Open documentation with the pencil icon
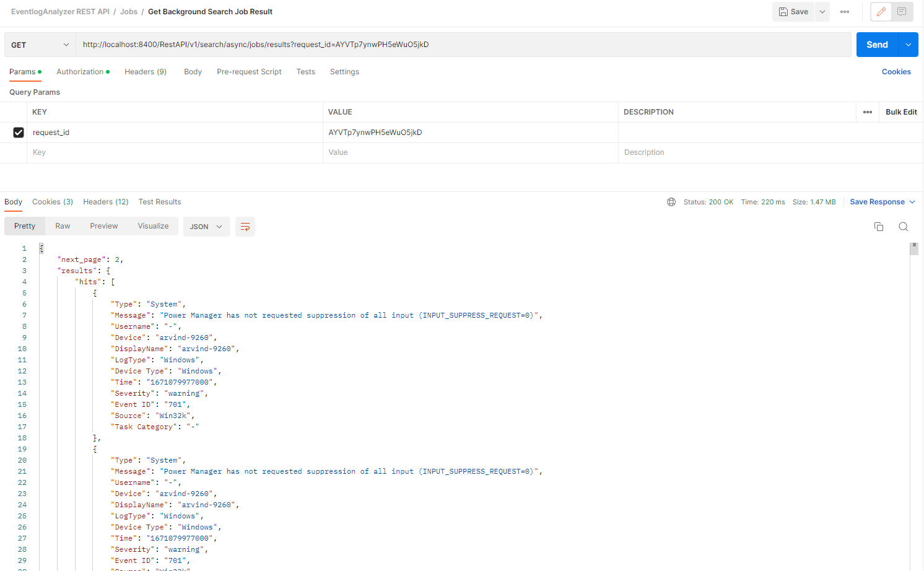This screenshot has height=571, width=924. [x=881, y=12]
